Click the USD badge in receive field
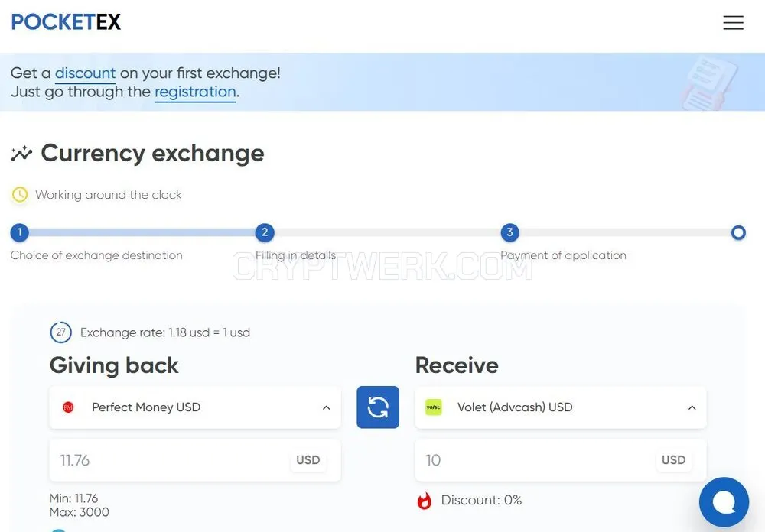Viewport: 765px width, 532px height. (673, 460)
